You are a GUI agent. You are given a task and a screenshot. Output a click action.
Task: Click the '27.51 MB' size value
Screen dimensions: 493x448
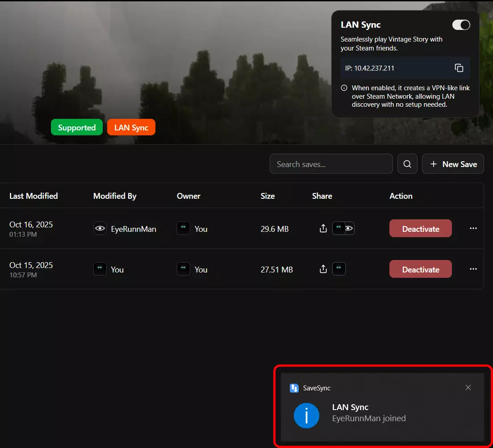(x=277, y=269)
